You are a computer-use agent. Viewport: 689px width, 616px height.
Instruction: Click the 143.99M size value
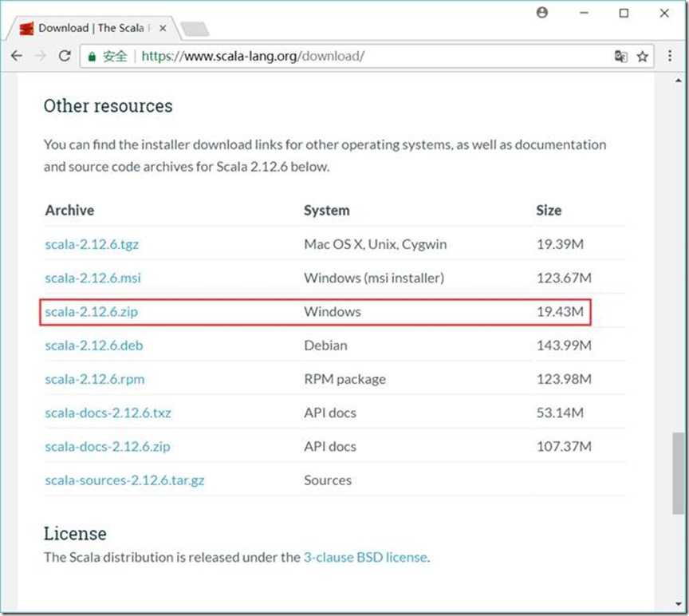click(565, 346)
